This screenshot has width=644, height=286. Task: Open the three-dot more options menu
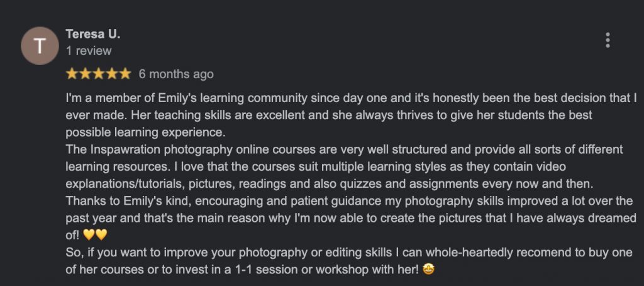tap(608, 40)
